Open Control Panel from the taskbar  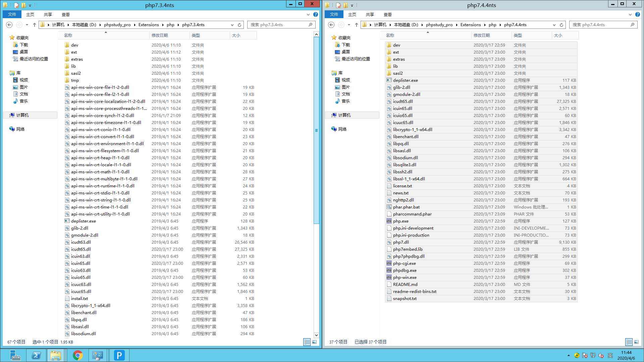point(98,355)
